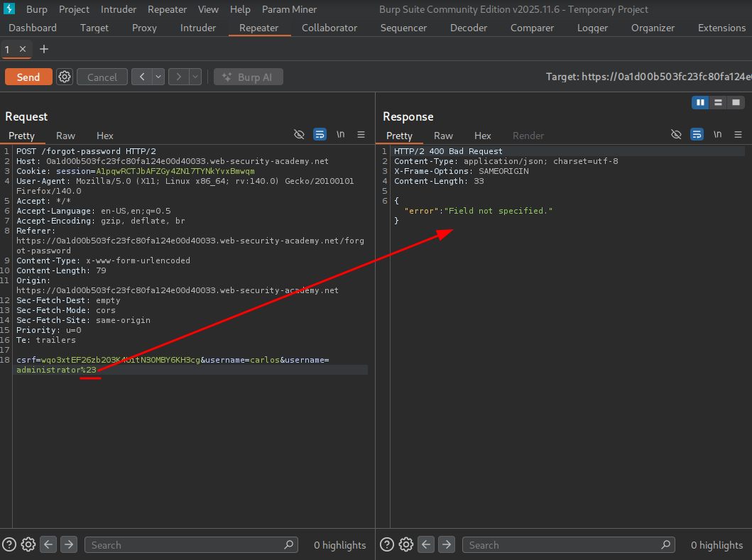This screenshot has height=560, width=752.
Task: Focus the Request search field
Action: click(191, 544)
